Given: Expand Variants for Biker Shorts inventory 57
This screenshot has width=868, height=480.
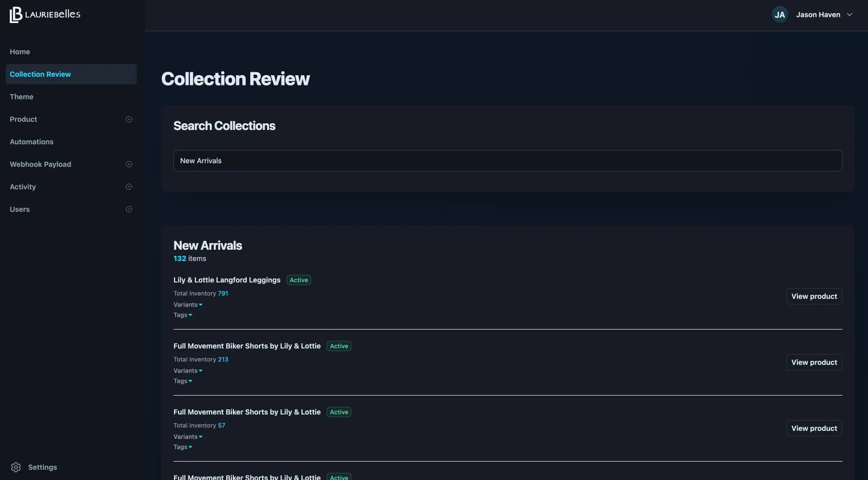Looking at the screenshot, I should pos(188,437).
